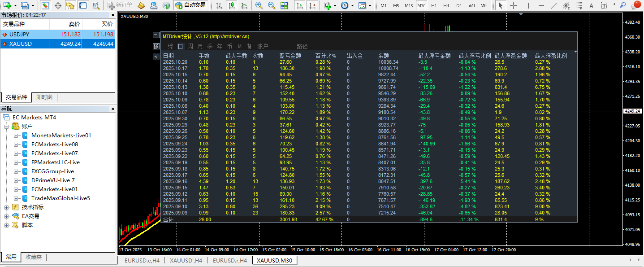644x267 pixels.
Task: Open the profiles dropdown arrow
Action: click(x=33, y=5)
